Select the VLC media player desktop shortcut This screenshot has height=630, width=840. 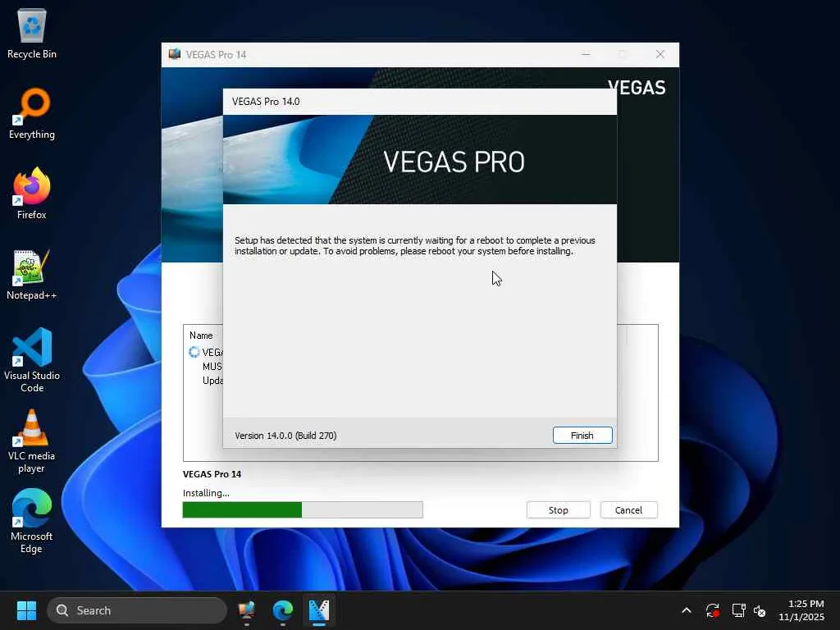click(x=32, y=441)
